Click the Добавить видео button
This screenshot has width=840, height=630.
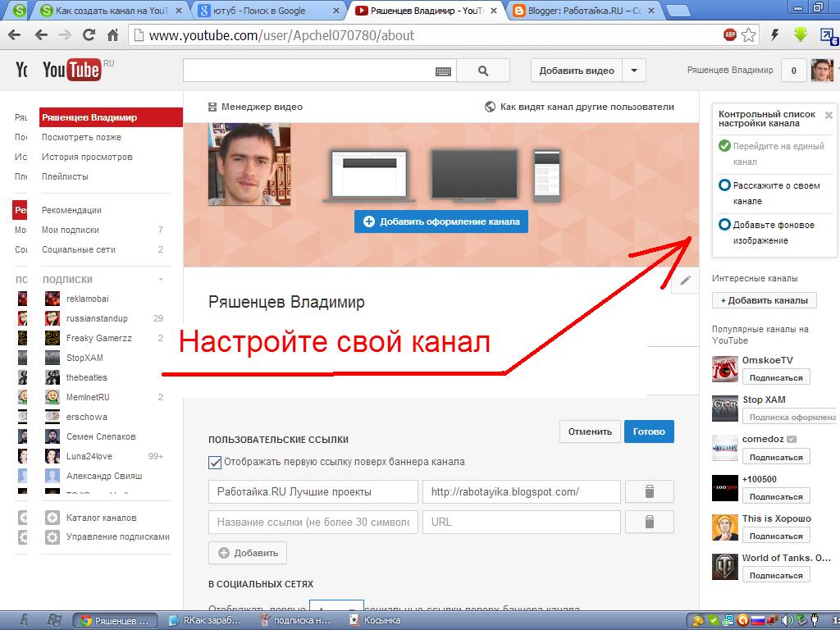click(x=577, y=71)
